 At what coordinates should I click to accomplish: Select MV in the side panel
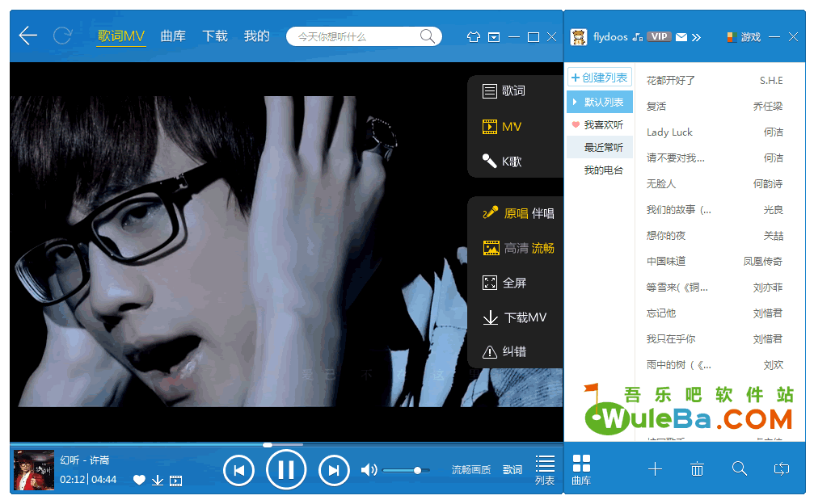tap(502, 127)
